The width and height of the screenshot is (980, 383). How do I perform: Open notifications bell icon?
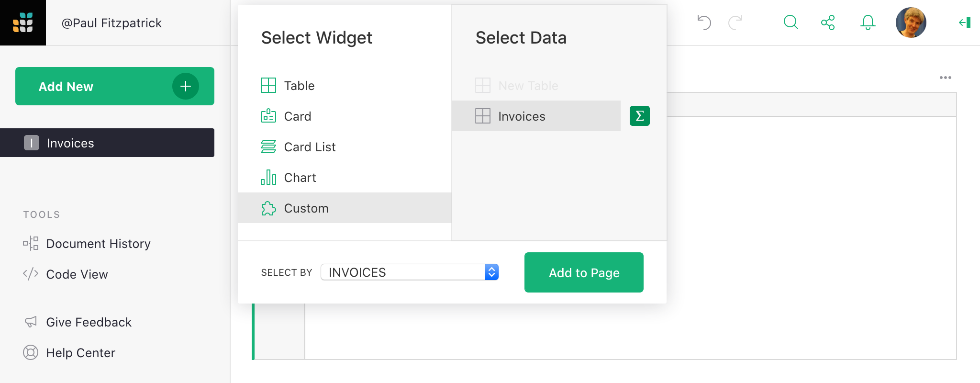(x=868, y=23)
